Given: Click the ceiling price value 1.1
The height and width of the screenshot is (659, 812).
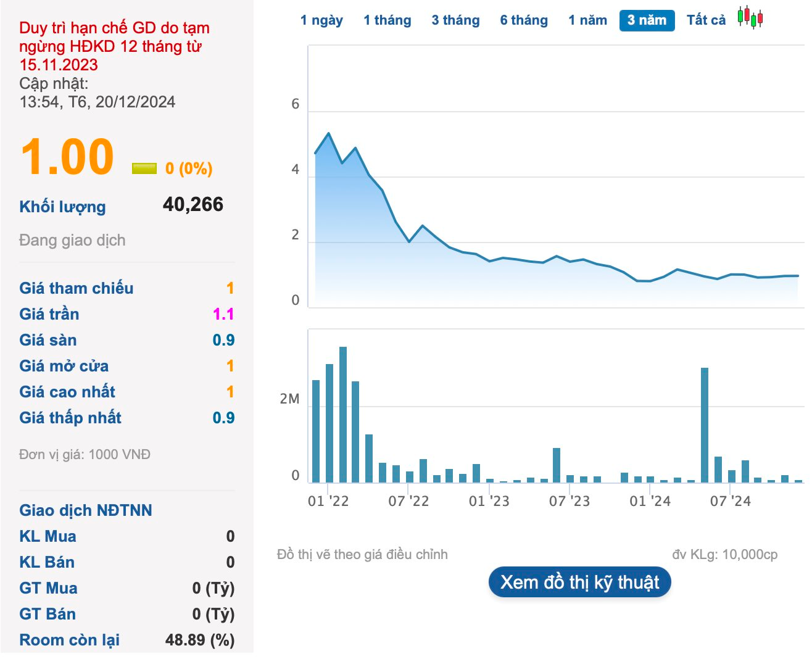Looking at the screenshot, I should pos(223,314).
